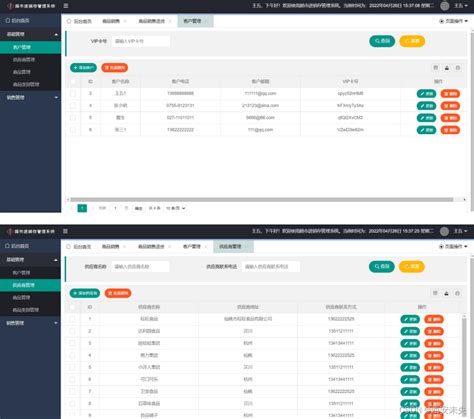Viewport: 474px width, 419px height.
Task: Click yellow reset button in supplier page
Action: (412, 266)
